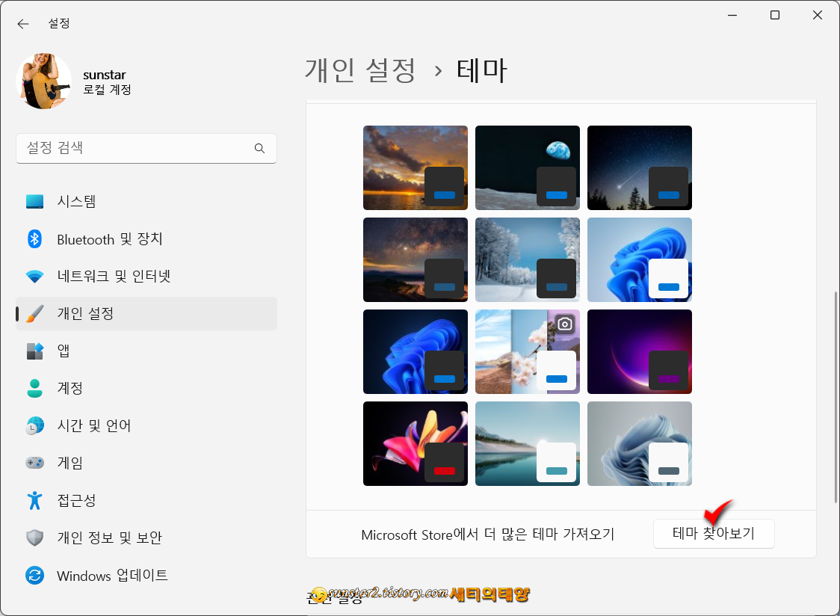Click inside the 설정 검색 search field
Image resolution: width=840 pixels, height=616 pixels.
135,149
